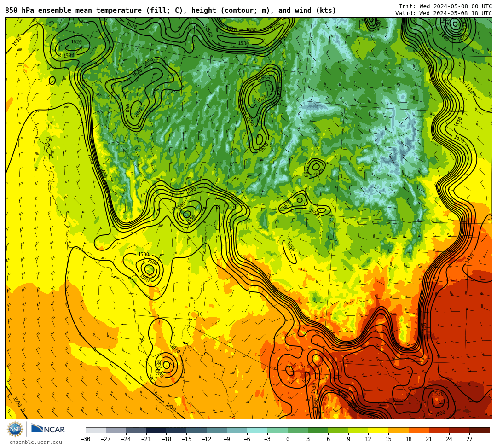
Task: Pick the colorbar swatch between −18 and −15
Action: [177, 430]
